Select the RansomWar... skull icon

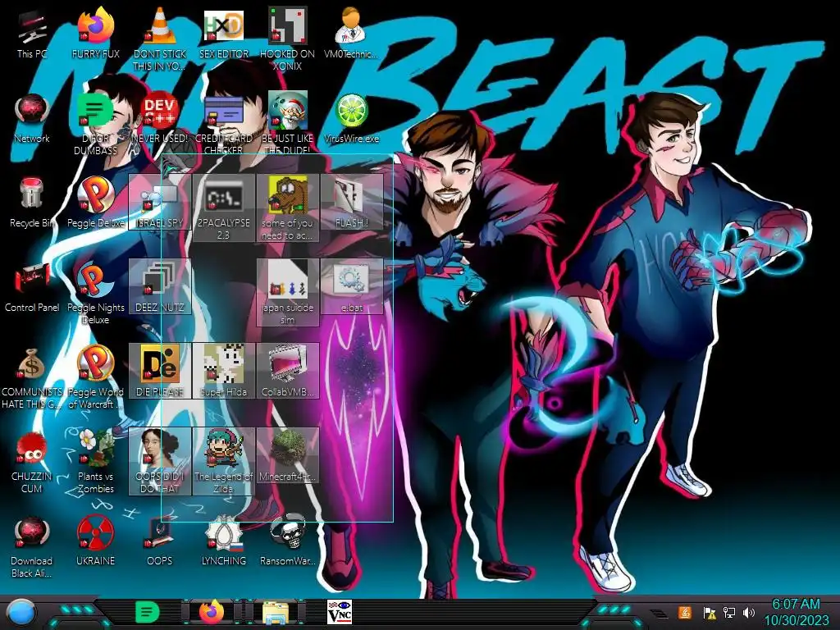[x=288, y=541]
